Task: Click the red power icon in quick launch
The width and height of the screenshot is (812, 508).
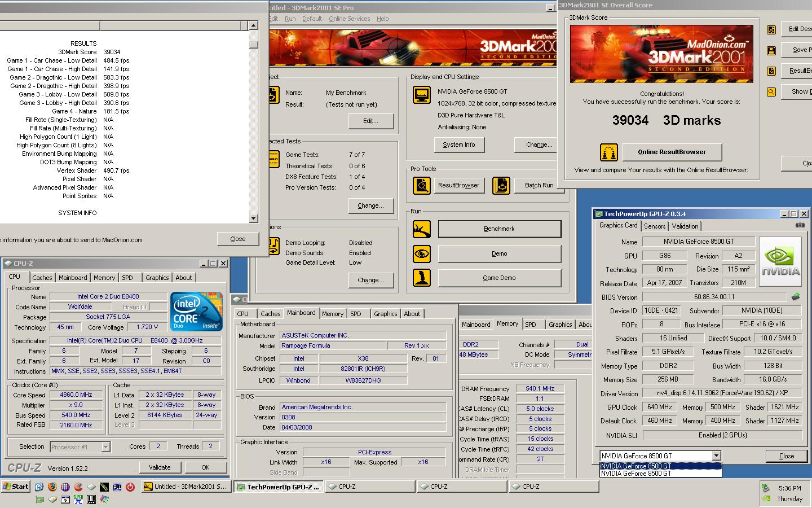Action: pyautogui.click(x=130, y=487)
